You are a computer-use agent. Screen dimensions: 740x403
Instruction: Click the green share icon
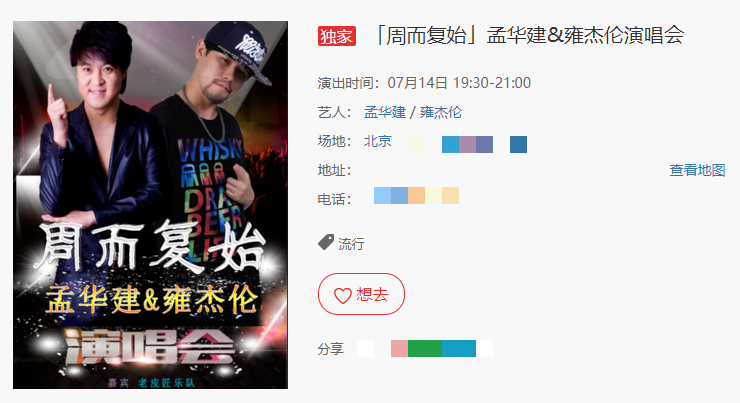tap(425, 348)
